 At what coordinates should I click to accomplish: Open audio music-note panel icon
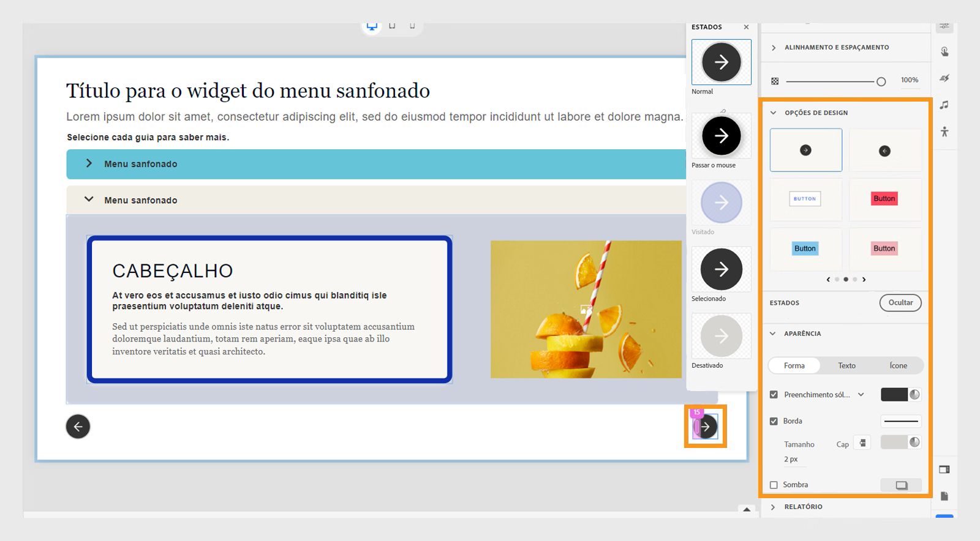click(944, 105)
